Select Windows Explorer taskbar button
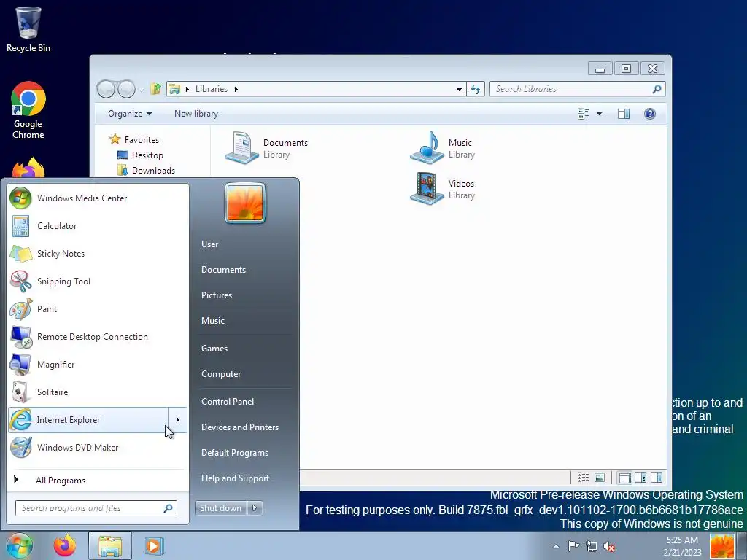747x560 pixels. [x=110, y=545]
